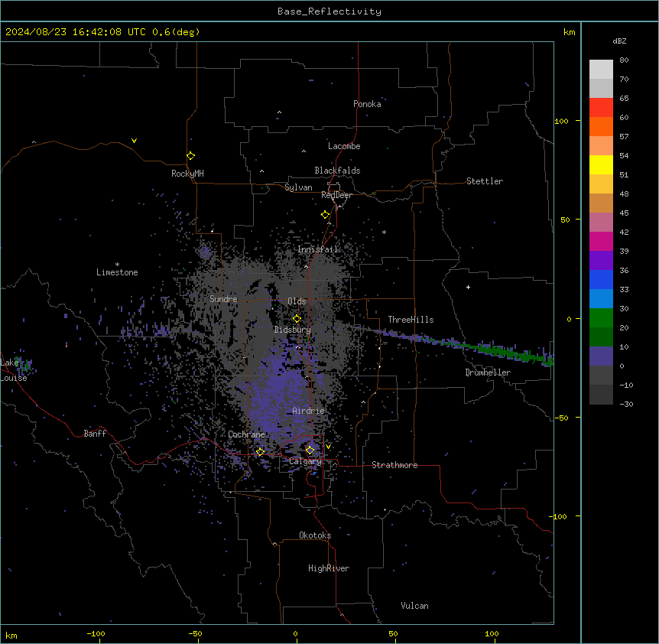Viewport: 659px width, 644px height.
Task: Click the ThreeHills label
Action: tap(411, 320)
